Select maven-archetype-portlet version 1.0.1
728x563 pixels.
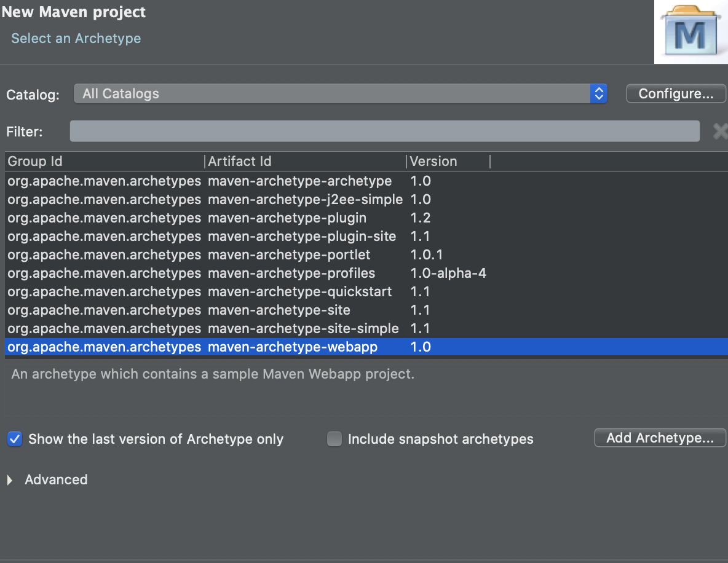click(x=366, y=255)
